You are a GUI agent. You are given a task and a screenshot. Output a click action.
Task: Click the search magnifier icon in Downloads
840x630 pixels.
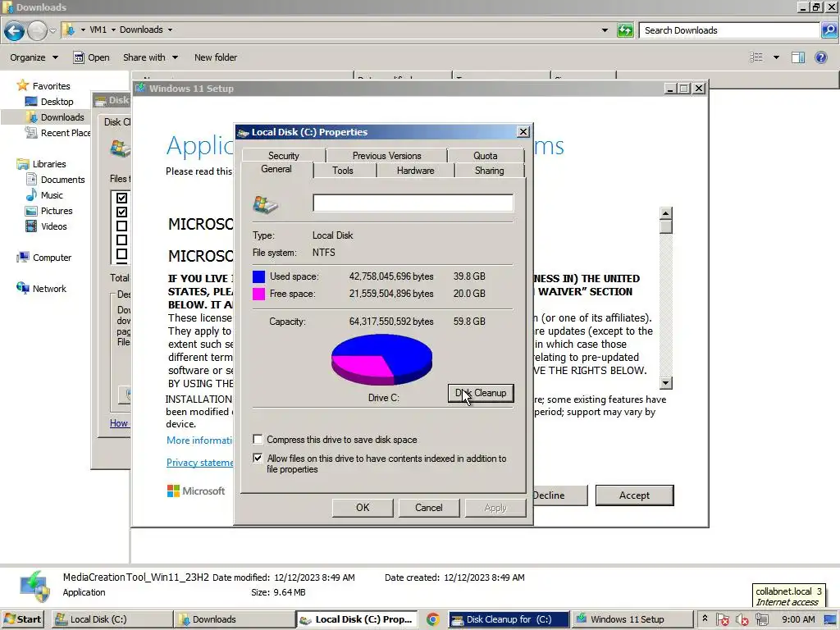(829, 30)
